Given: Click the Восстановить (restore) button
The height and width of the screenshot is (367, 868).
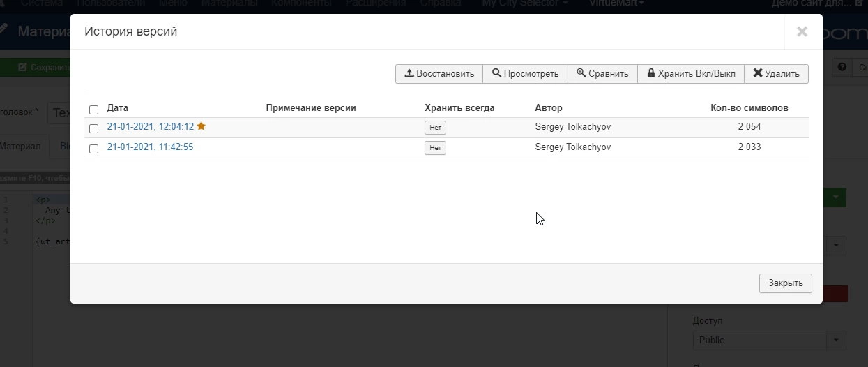Looking at the screenshot, I should (439, 73).
